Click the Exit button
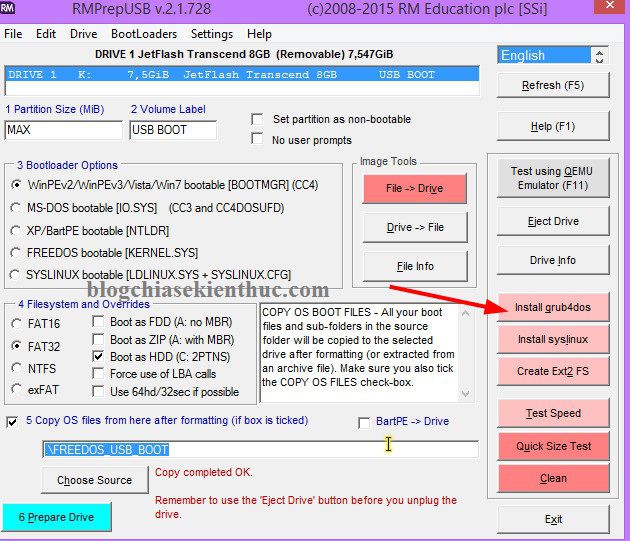 [553, 519]
